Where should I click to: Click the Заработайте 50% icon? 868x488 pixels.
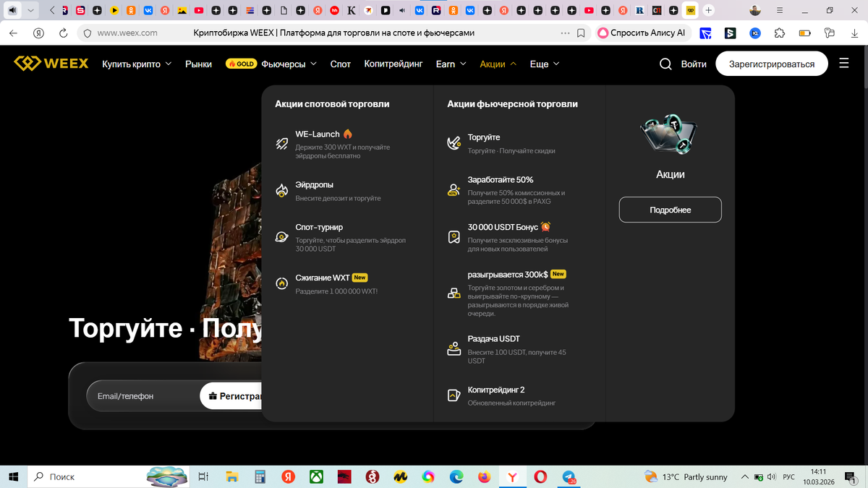(x=454, y=190)
